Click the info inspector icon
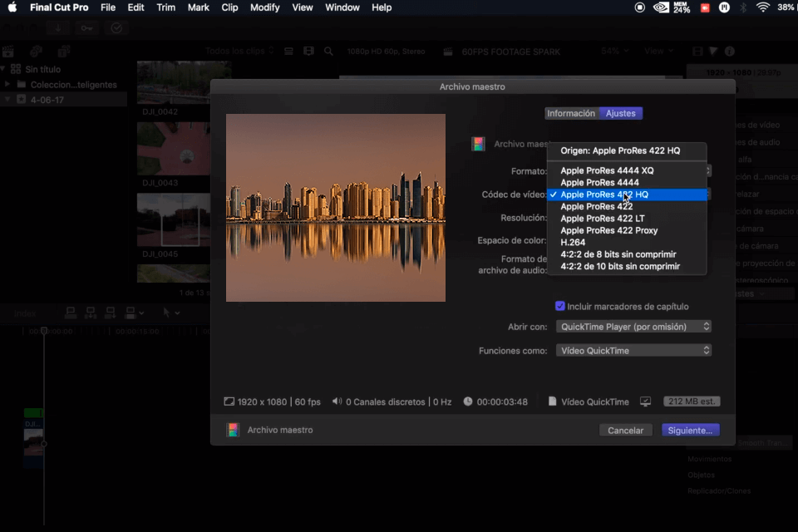 [x=730, y=52]
